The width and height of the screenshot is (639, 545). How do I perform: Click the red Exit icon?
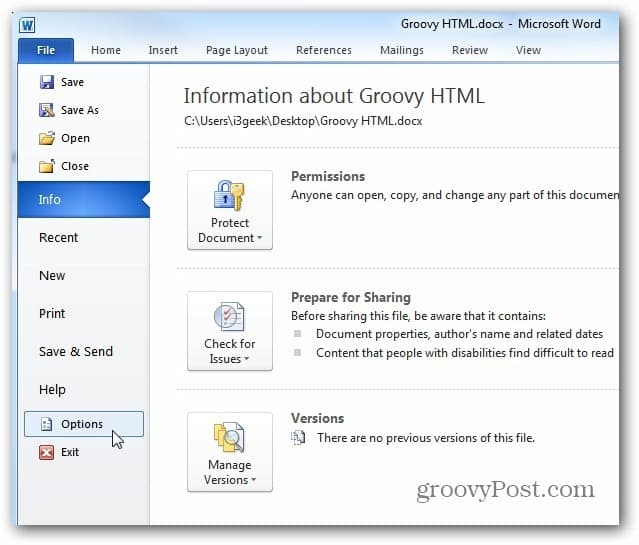point(46,452)
